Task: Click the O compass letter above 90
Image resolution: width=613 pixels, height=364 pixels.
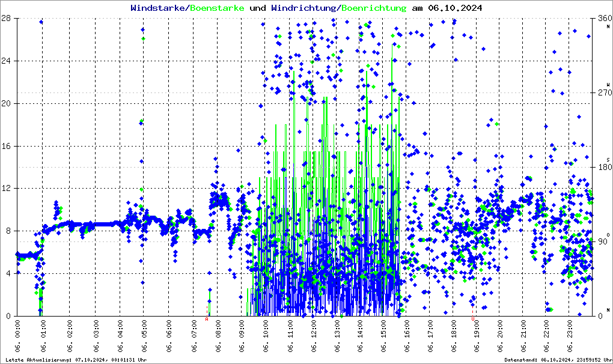Action: click(x=608, y=235)
